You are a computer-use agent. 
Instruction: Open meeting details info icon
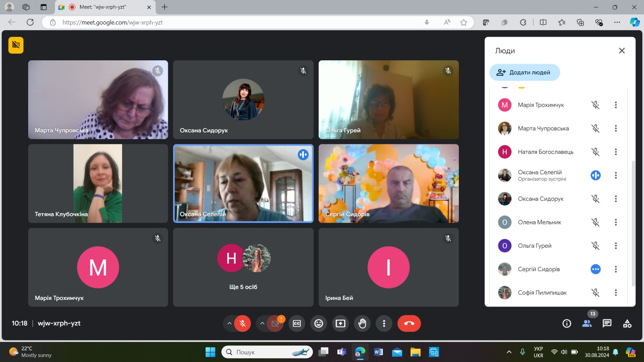click(x=567, y=323)
